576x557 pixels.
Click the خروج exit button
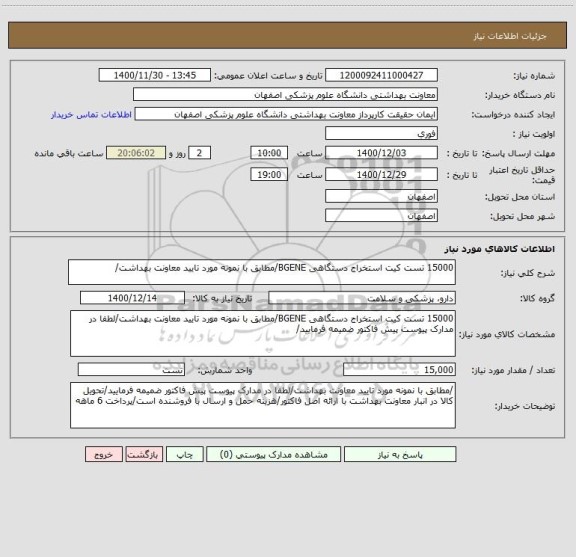point(104,454)
